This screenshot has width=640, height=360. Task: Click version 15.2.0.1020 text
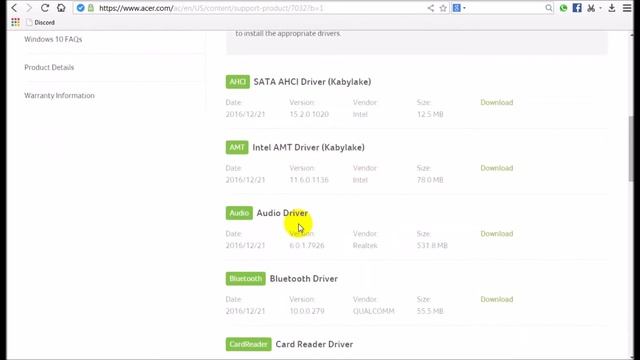(309, 114)
